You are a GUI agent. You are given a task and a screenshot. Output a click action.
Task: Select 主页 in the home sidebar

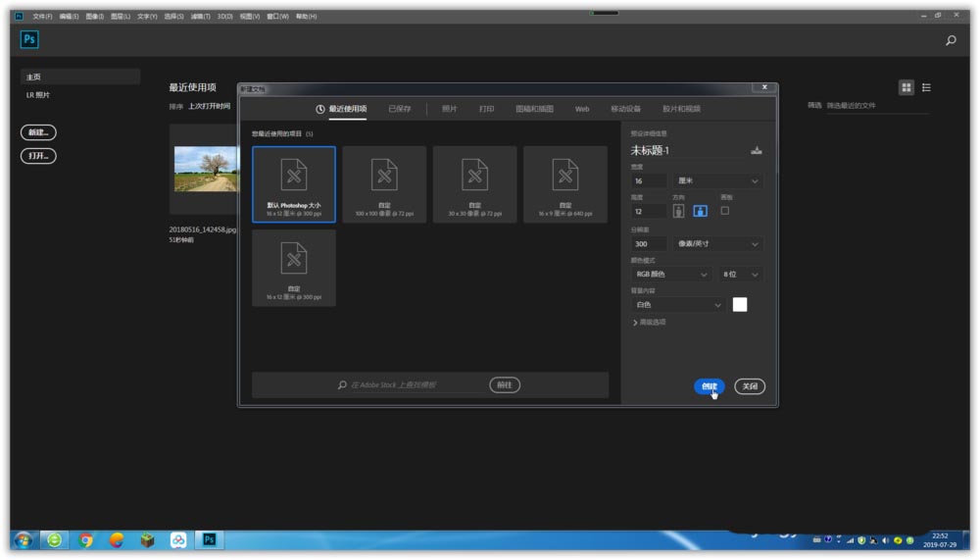click(80, 76)
